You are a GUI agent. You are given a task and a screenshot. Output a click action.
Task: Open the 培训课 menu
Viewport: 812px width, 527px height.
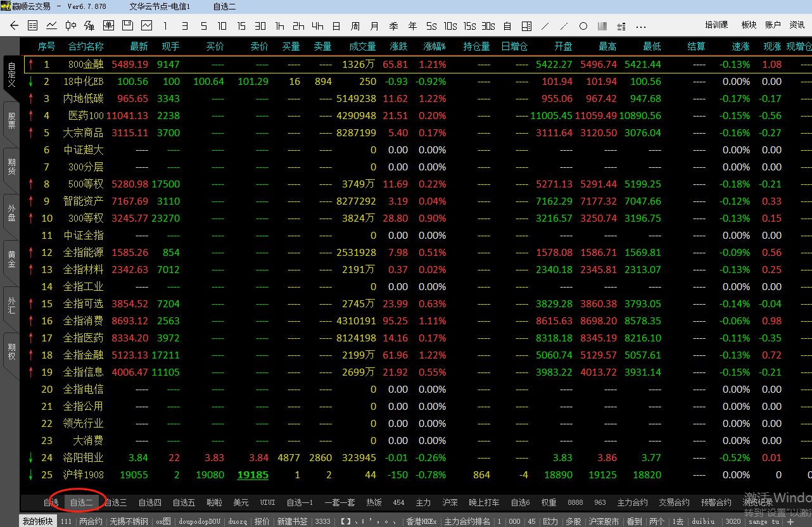point(717,25)
